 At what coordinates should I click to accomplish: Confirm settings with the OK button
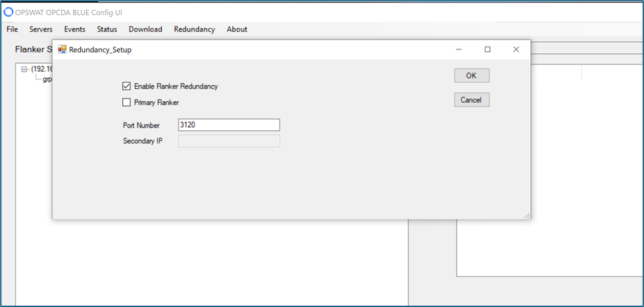[x=471, y=76]
